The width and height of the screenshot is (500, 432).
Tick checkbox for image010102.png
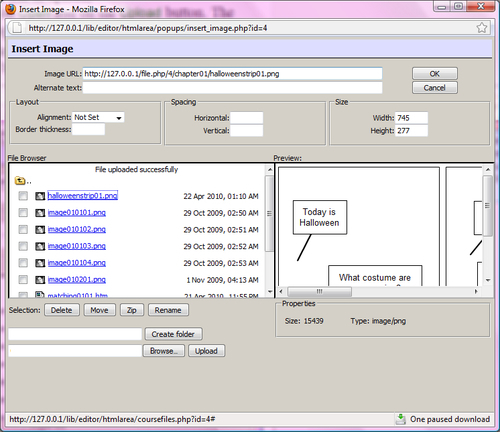pos(23,229)
